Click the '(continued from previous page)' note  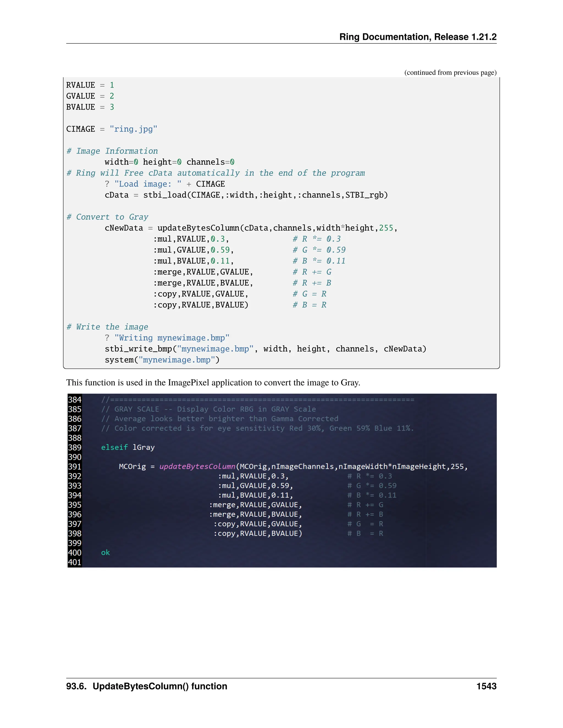point(450,72)
